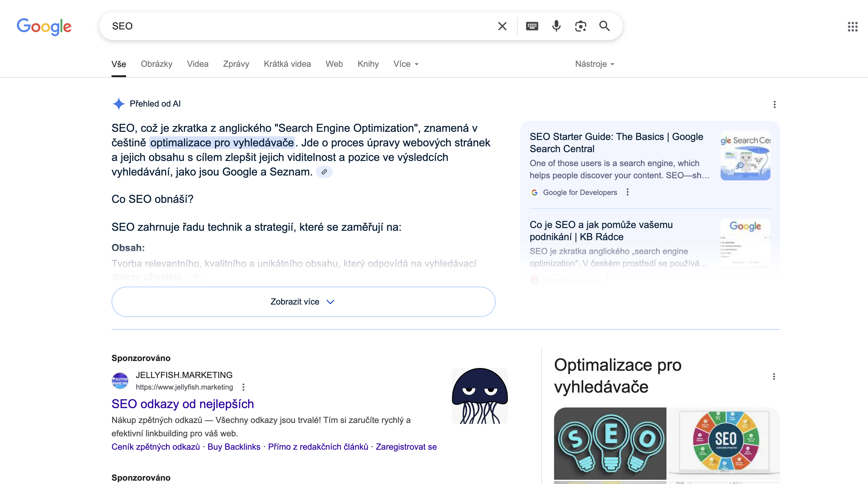Open SEO Starter Guide source card title
The image size is (868, 484).
(x=616, y=143)
